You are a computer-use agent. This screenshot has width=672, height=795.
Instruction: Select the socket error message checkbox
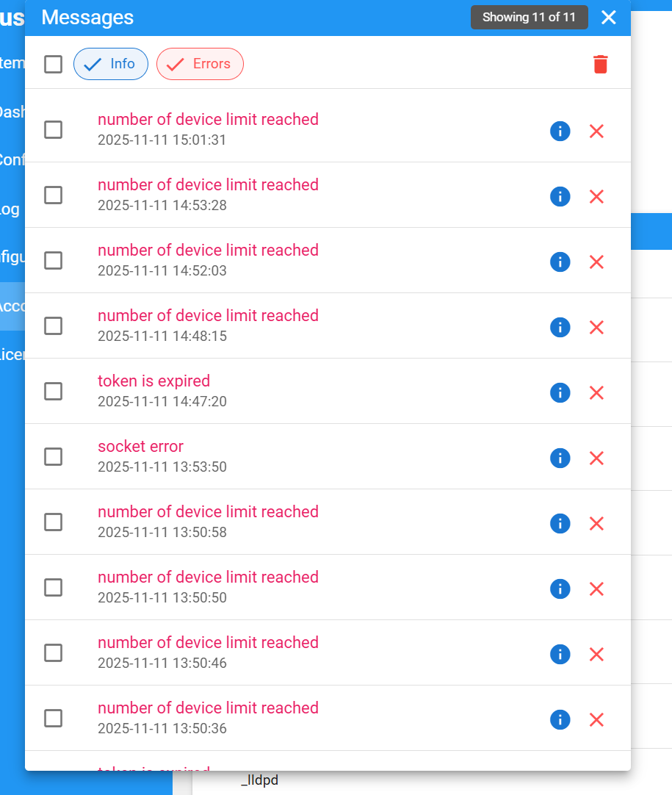click(x=53, y=457)
